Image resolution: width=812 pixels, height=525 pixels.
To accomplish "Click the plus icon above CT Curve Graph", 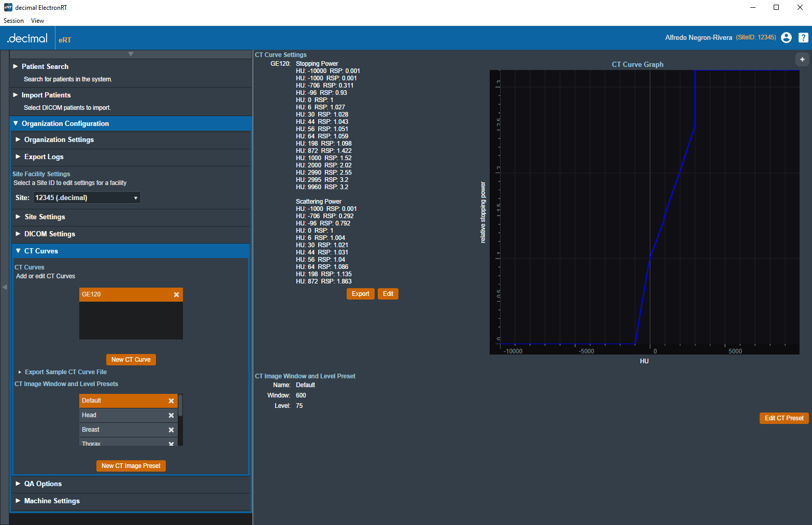I will [802, 60].
